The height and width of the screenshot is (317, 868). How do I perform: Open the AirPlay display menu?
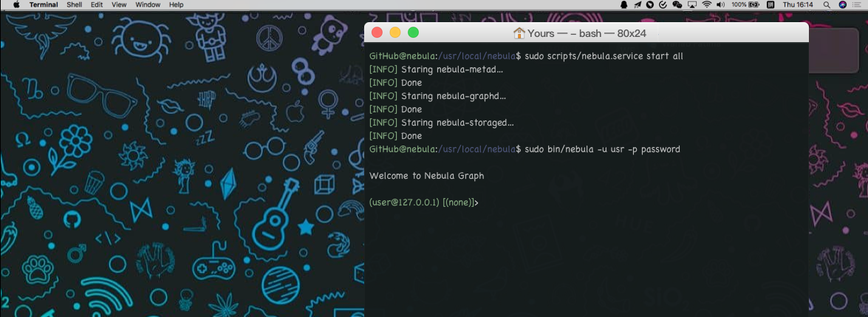692,4
